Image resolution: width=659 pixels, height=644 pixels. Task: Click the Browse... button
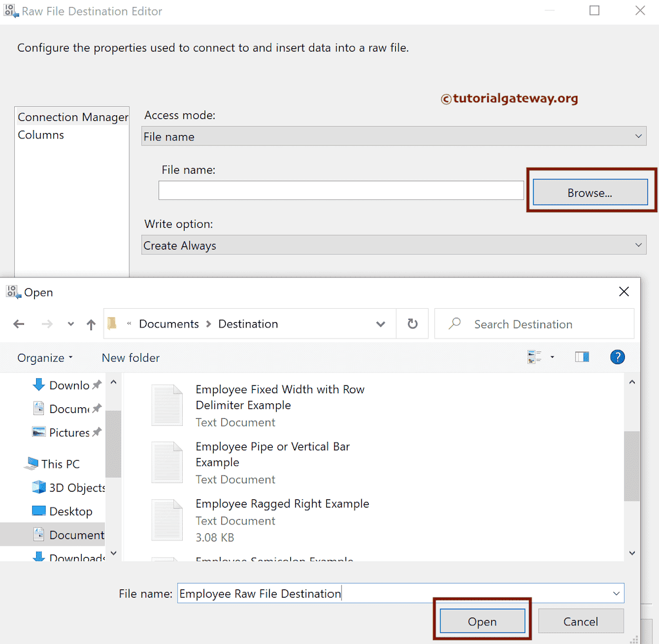click(x=589, y=192)
